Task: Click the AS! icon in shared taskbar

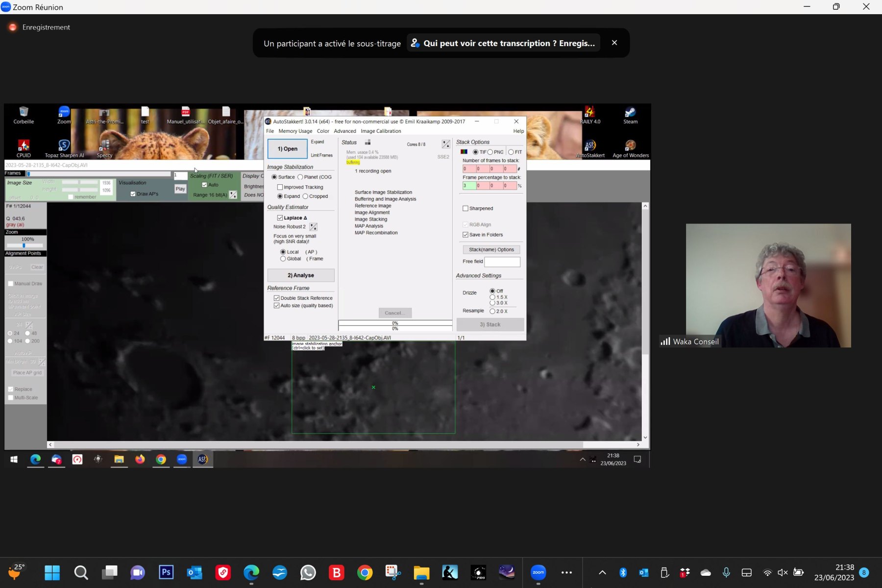Action: (x=202, y=459)
